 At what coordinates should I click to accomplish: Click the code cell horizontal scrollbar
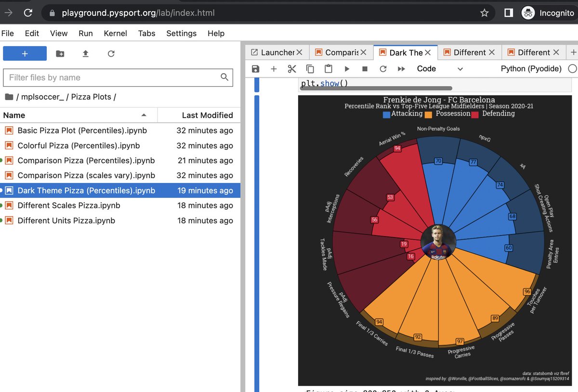point(376,89)
